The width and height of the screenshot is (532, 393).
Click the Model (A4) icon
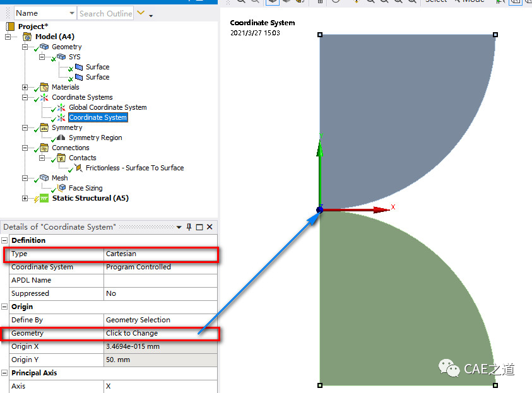coord(27,37)
